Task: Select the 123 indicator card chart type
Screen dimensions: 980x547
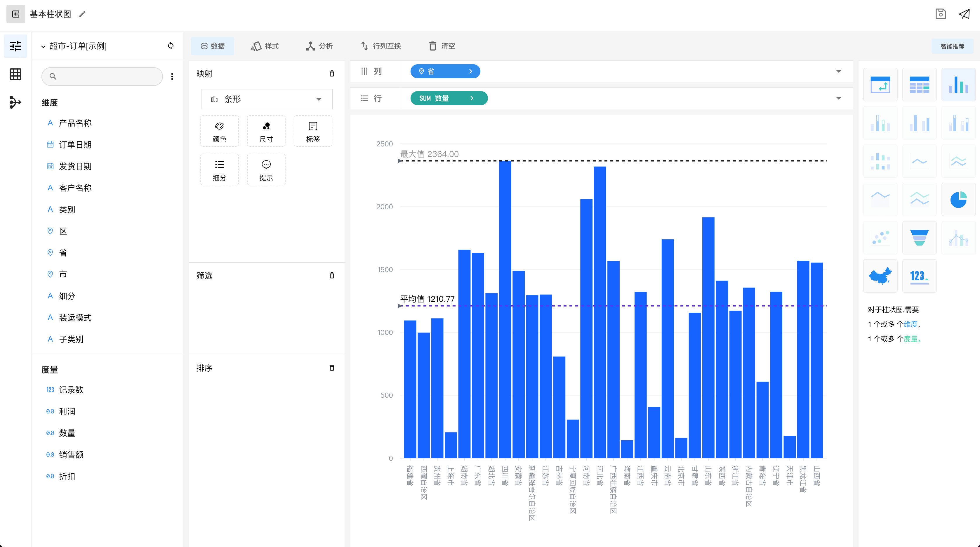Action: [920, 276]
